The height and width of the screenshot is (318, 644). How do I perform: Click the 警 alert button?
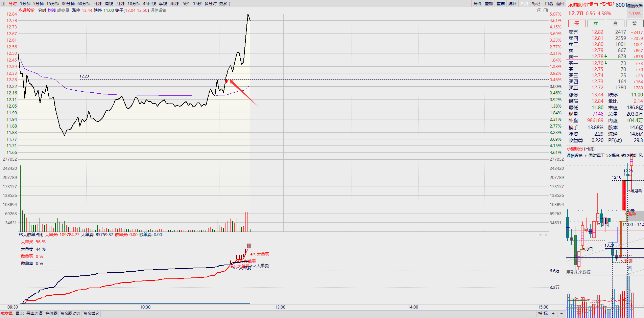tap(635, 23)
